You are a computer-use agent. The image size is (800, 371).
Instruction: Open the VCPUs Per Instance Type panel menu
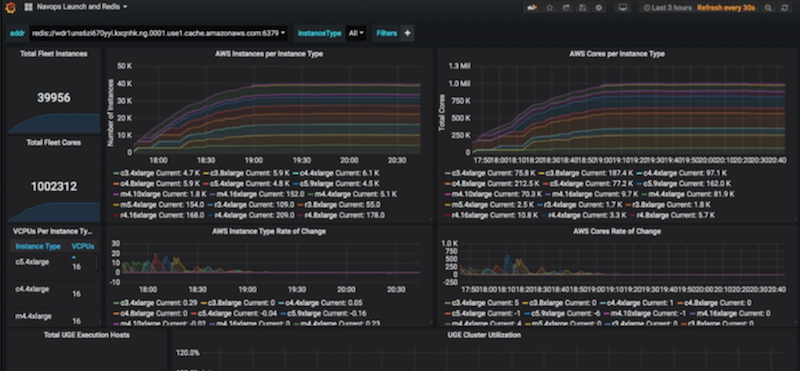[53, 231]
